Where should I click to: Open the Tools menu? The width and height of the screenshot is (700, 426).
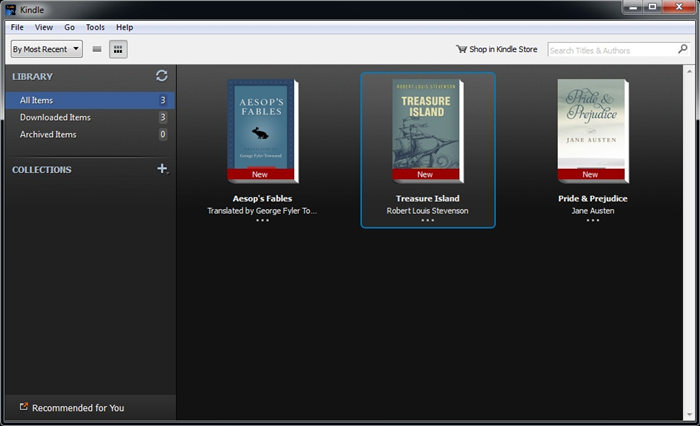[x=95, y=27]
